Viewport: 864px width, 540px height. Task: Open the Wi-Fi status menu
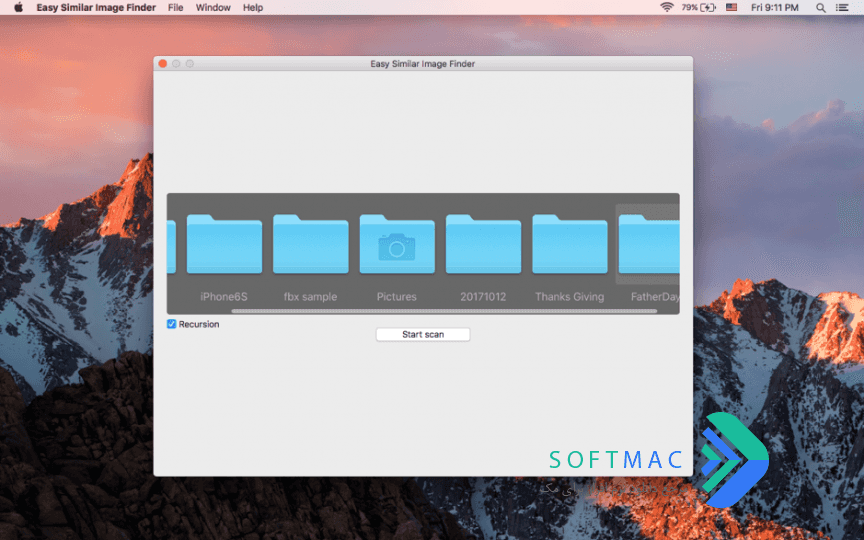pyautogui.click(x=667, y=7)
